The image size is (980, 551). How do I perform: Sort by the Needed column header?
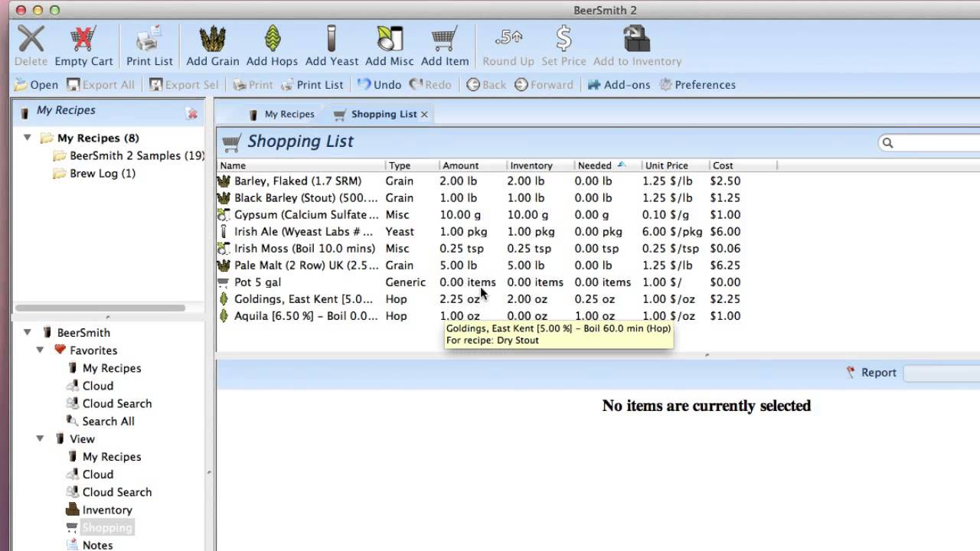point(608,165)
